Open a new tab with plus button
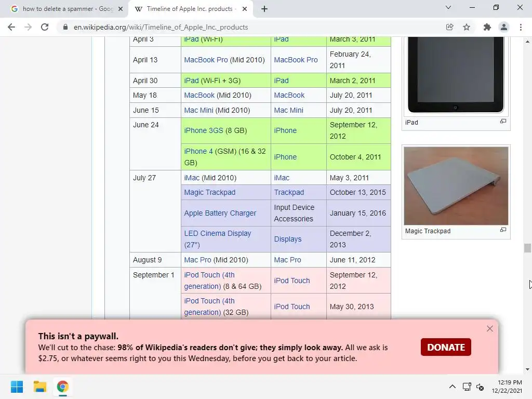Viewport: 532px width, 399px height. 264,9
